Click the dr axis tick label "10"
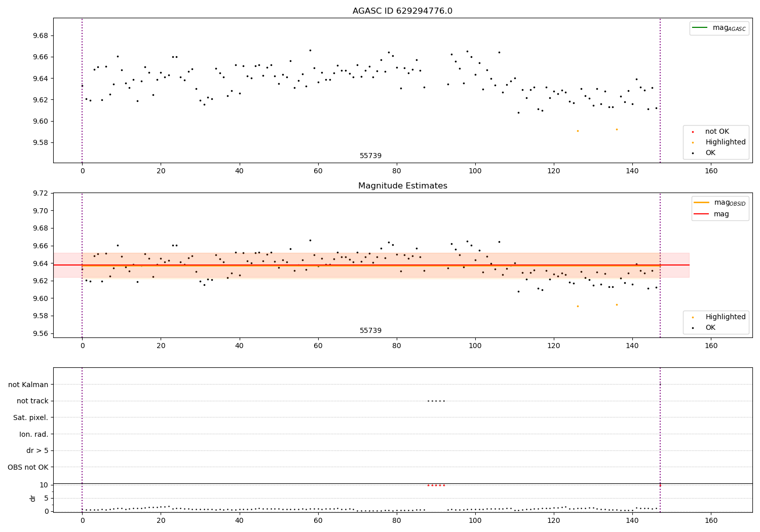The image size is (760, 532). (x=44, y=485)
